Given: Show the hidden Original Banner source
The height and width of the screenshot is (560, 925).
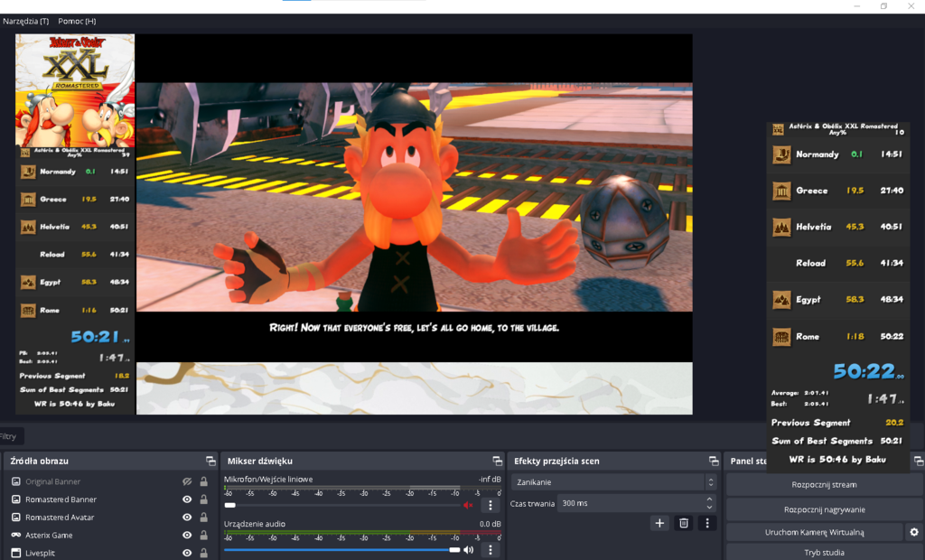Looking at the screenshot, I should pyautogui.click(x=187, y=481).
